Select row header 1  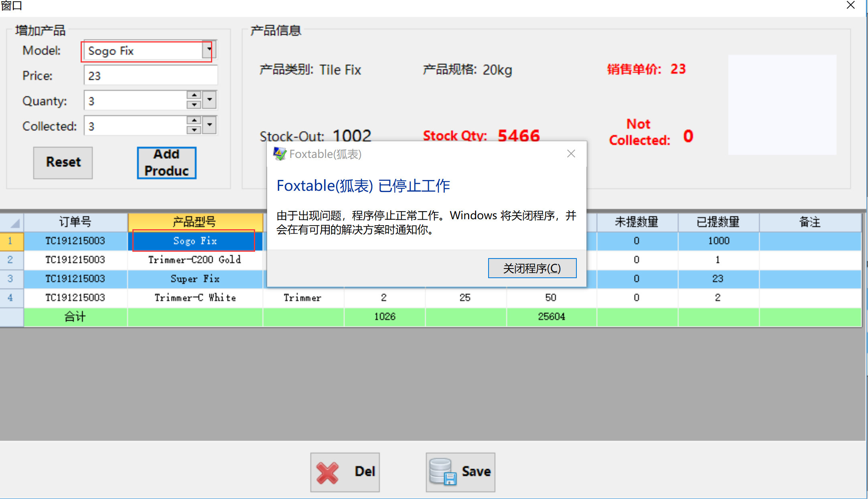point(12,241)
